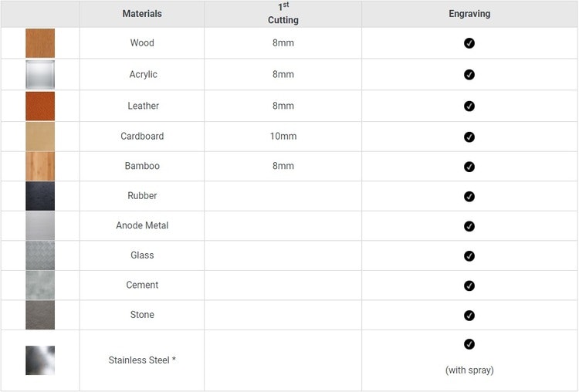Click the Anode Metal material label
This screenshot has height=392, width=579.
[142, 225]
